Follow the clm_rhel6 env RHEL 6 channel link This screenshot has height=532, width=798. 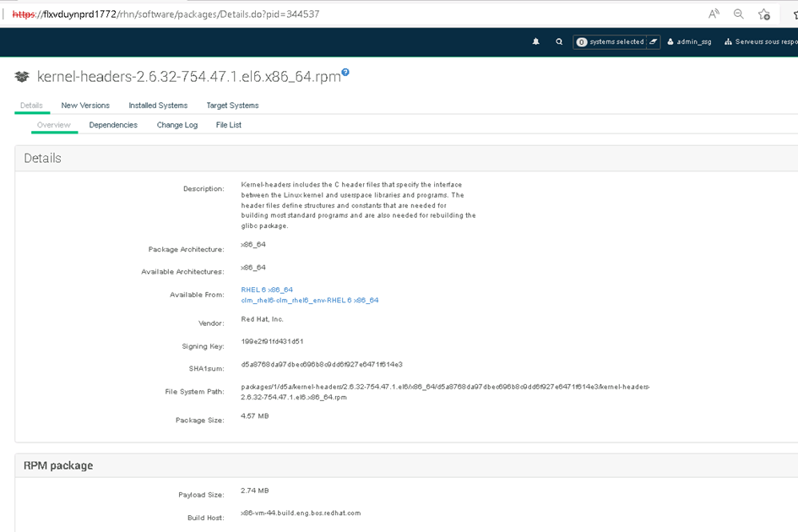(309, 301)
